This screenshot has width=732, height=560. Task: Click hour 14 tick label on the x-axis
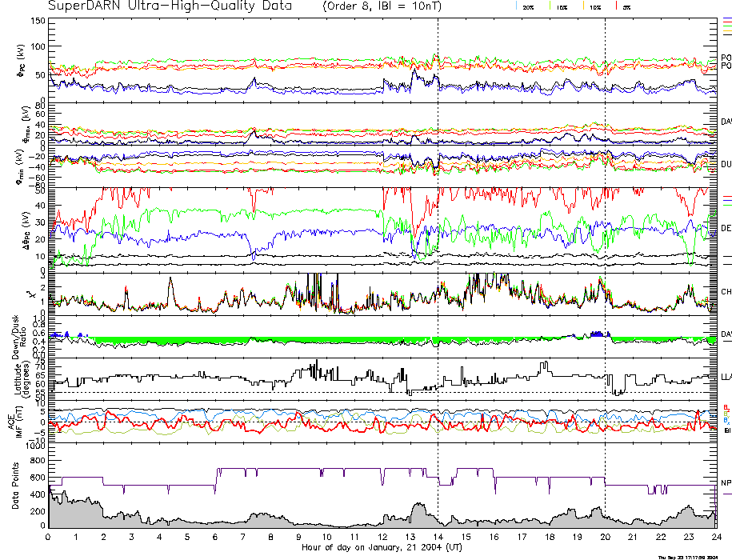[438, 537]
